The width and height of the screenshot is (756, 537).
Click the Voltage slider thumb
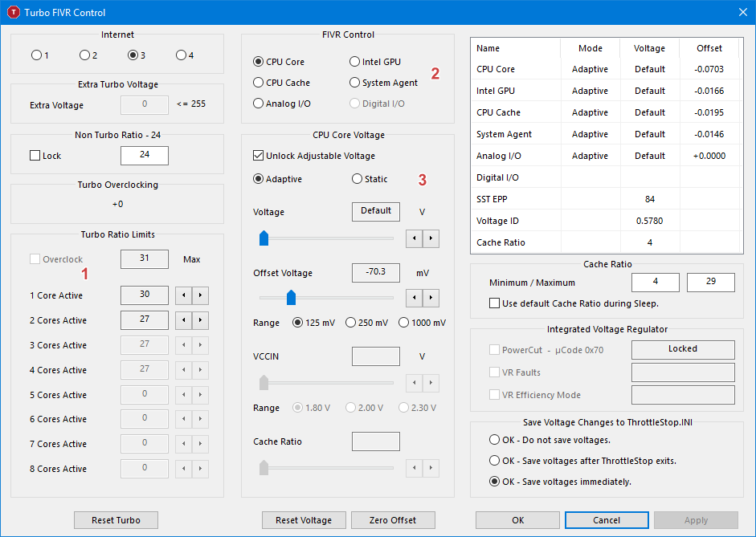264,238
